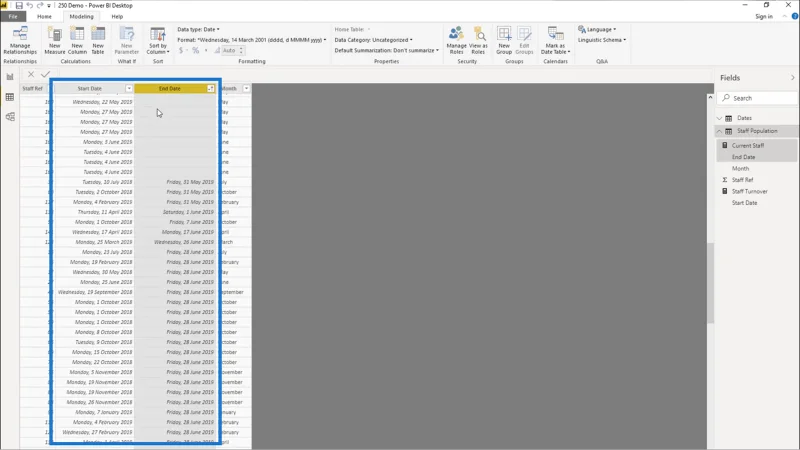This screenshot has width=800, height=450.
Task: Open the Data type dropdown
Action: (x=198, y=29)
